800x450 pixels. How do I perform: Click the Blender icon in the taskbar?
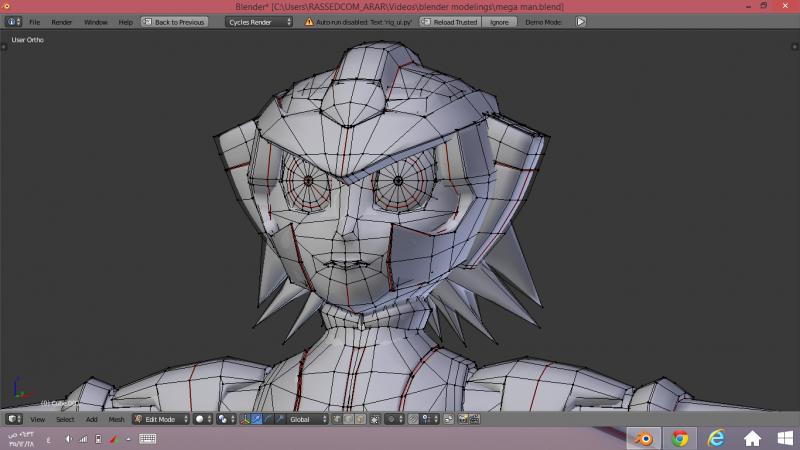(x=644, y=438)
